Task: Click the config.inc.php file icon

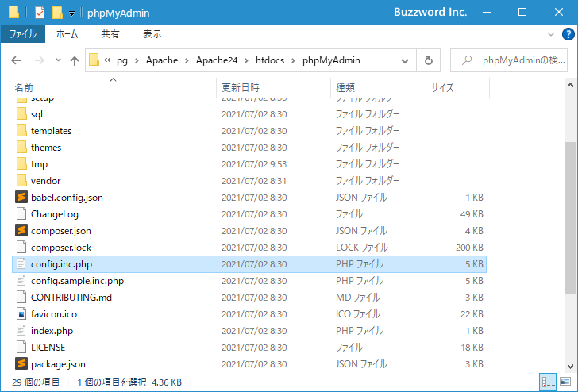Action: (x=21, y=263)
